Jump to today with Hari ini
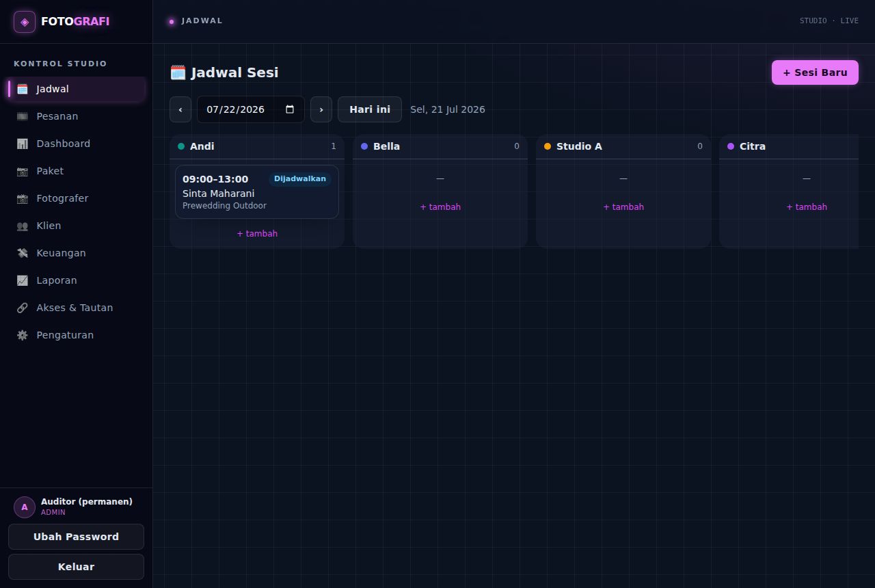Viewport: 875px width, 588px height. (x=370, y=109)
